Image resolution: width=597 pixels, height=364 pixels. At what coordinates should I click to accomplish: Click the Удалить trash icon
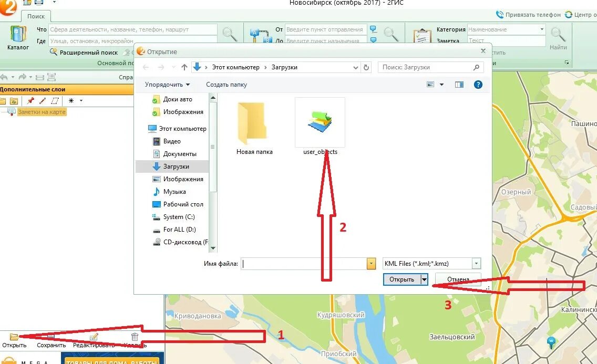[135, 337]
